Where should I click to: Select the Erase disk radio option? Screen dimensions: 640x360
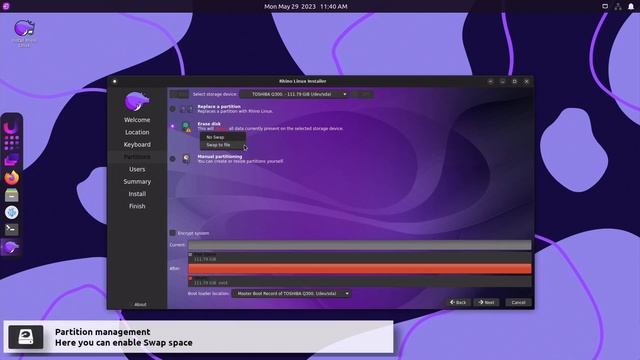[x=173, y=126]
